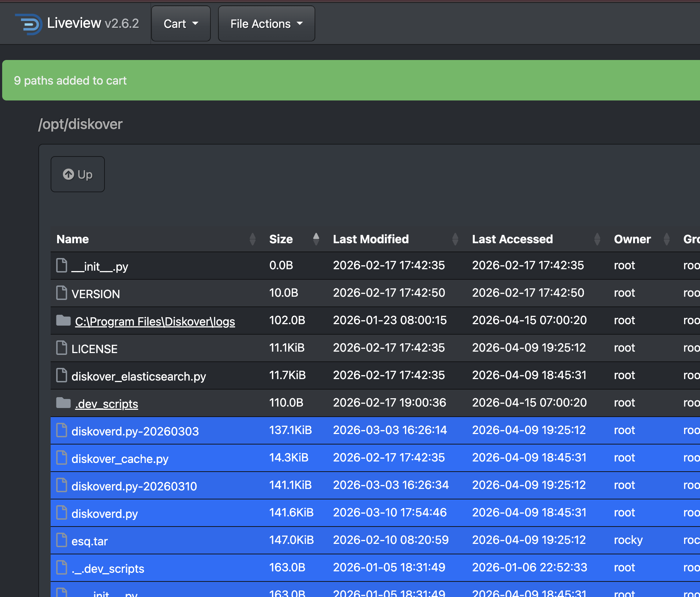700x597 pixels.
Task: Click the 11.1KiB size of LICENSE
Action: (287, 348)
